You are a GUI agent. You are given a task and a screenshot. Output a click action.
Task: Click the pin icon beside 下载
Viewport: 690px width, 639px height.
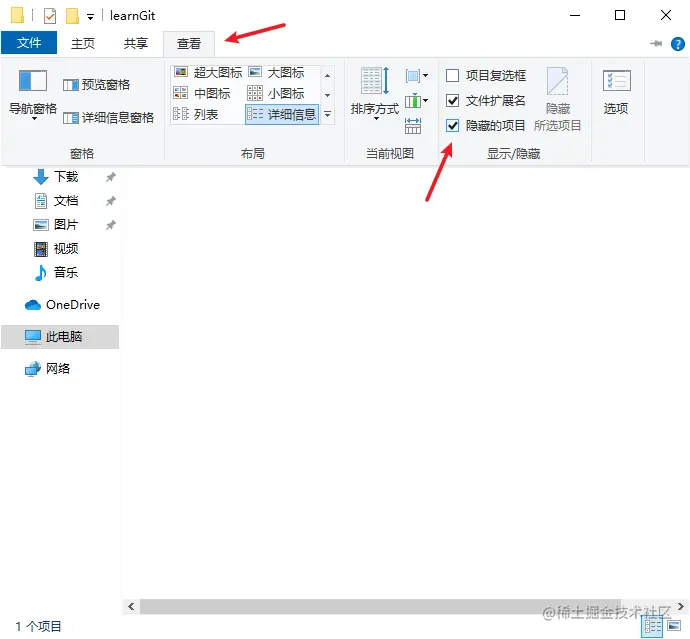pyautogui.click(x=110, y=177)
